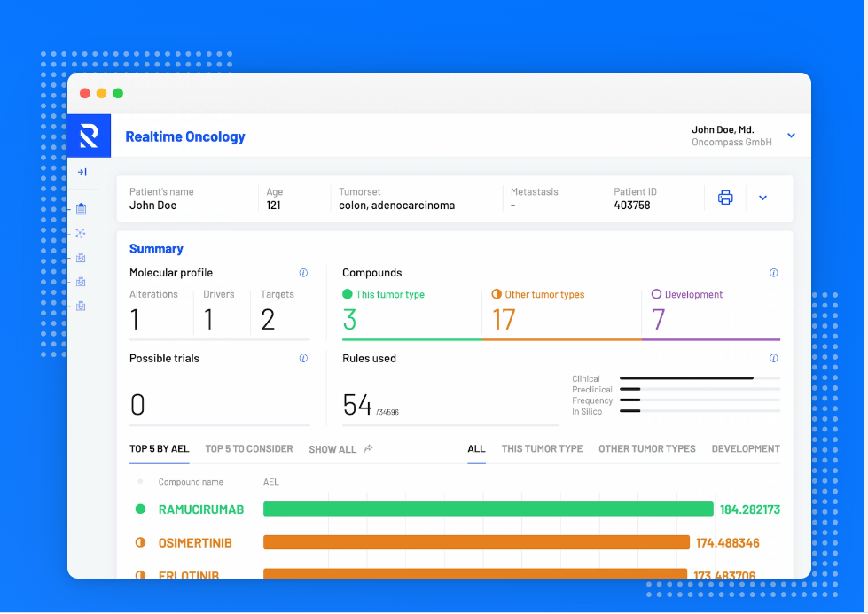868x614 pixels.
Task: Click the Clinical rules progress bar
Action: tap(700, 378)
